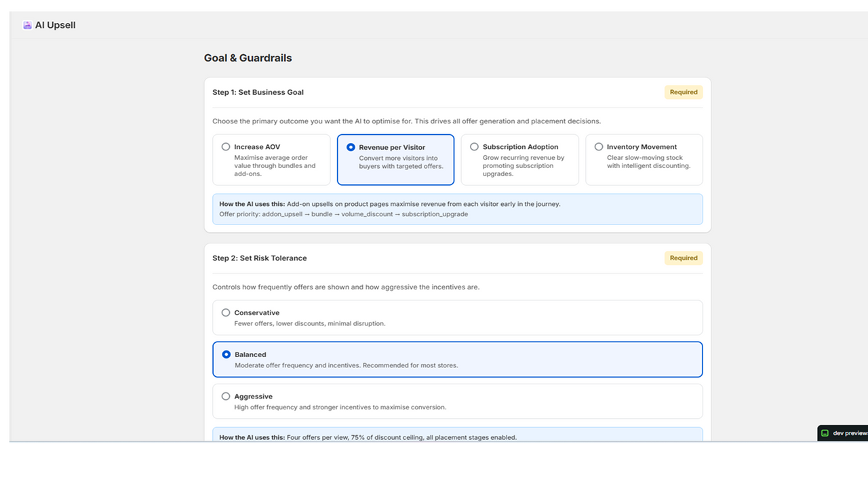Click the AI Upsell title text
The width and height of the screenshot is (868, 488).
(x=56, y=25)
